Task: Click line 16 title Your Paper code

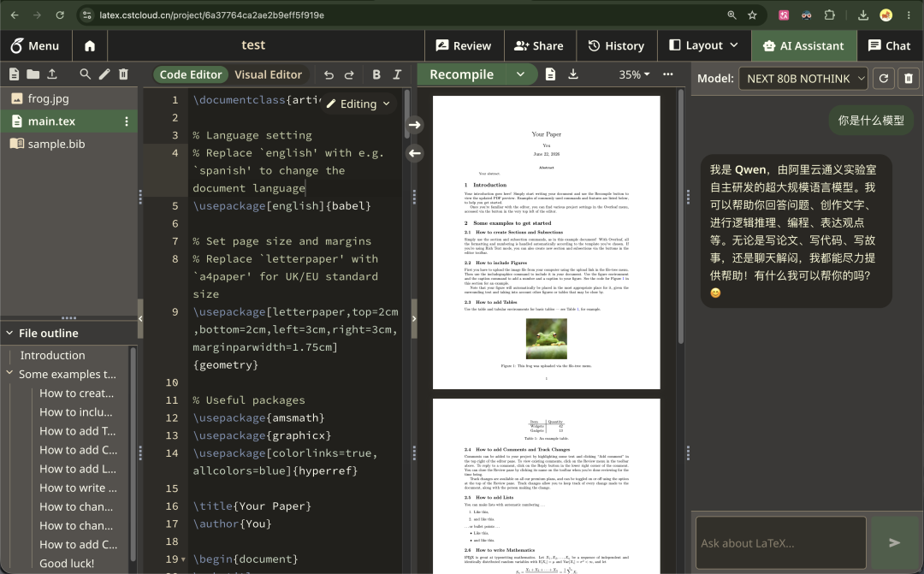Action: (252, 506)
